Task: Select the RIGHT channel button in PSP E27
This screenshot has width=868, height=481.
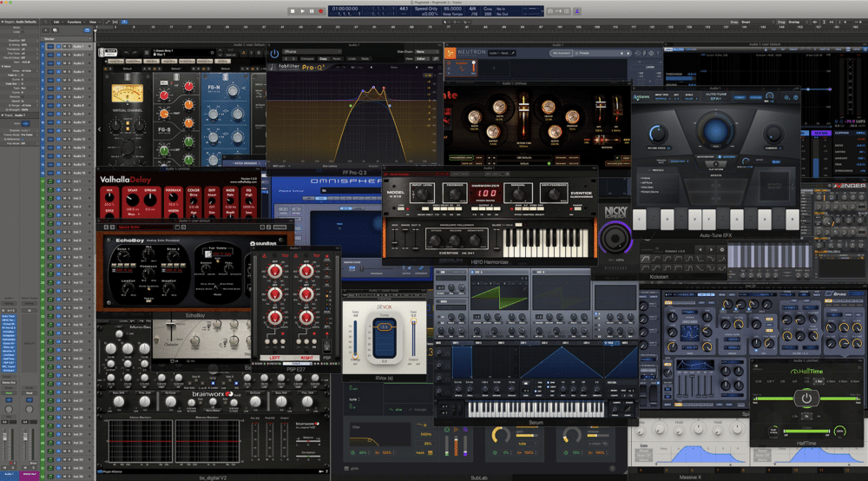Action: pos(306,358)
